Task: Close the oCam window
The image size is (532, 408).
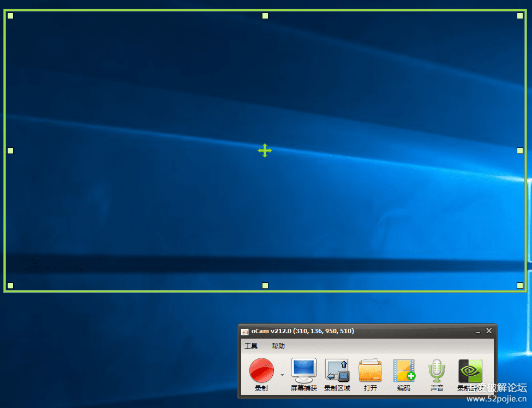Action: click(489, 330)
